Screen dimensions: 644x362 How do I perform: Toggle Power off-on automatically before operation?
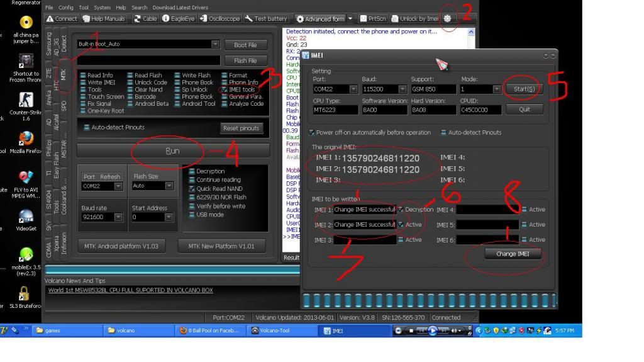(x=313, y=133)
